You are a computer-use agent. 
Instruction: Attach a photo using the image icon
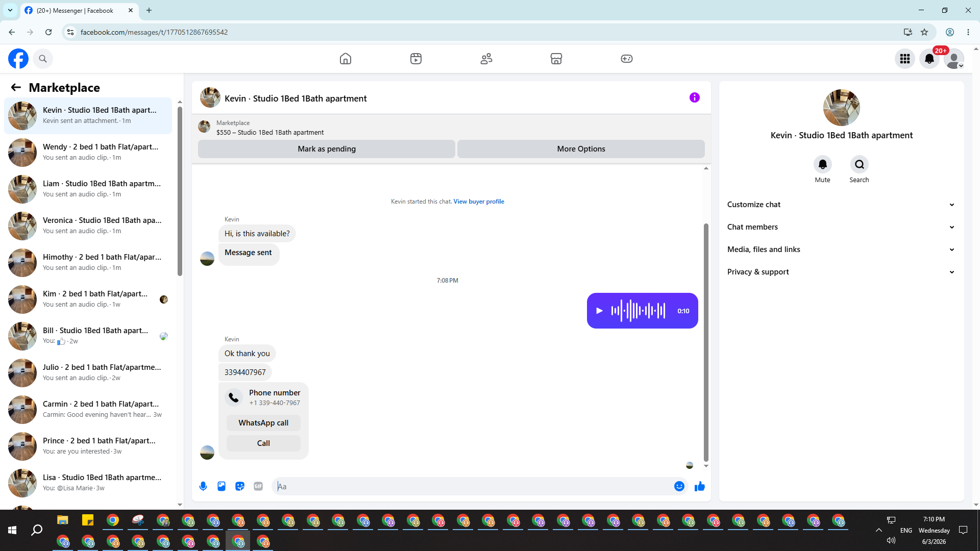[222, 486]
